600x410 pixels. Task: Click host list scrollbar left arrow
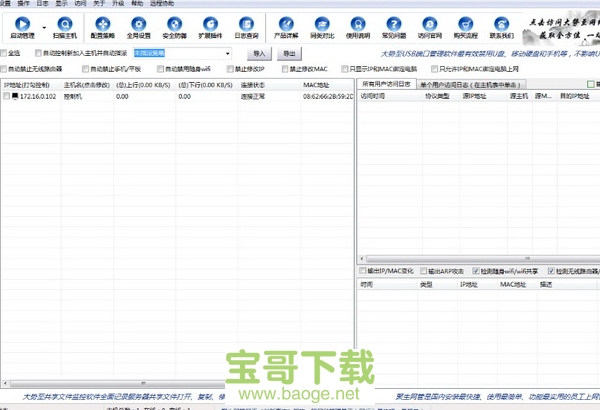(5, 383)
